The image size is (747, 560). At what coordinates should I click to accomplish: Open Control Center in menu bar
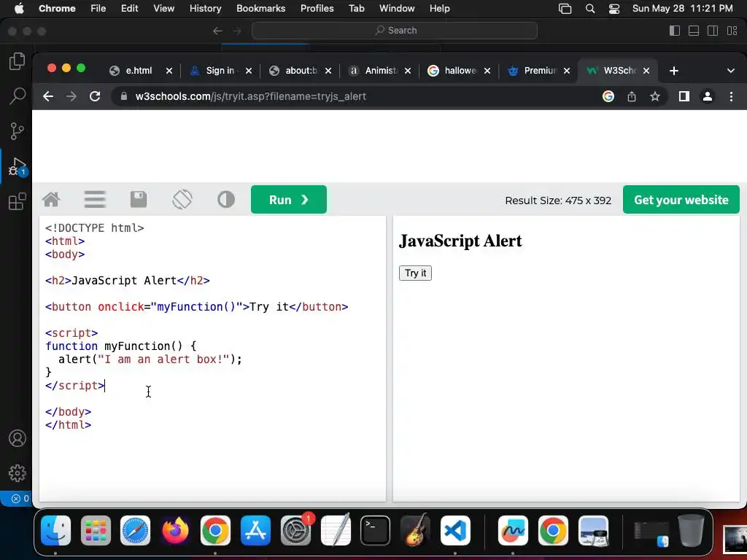614,9
